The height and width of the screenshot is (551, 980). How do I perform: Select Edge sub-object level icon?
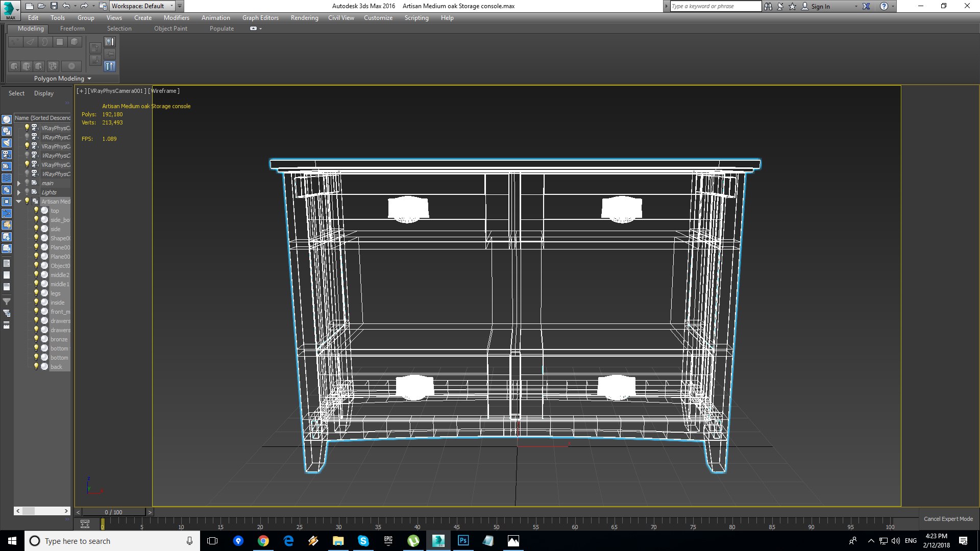tap(30, 42)
